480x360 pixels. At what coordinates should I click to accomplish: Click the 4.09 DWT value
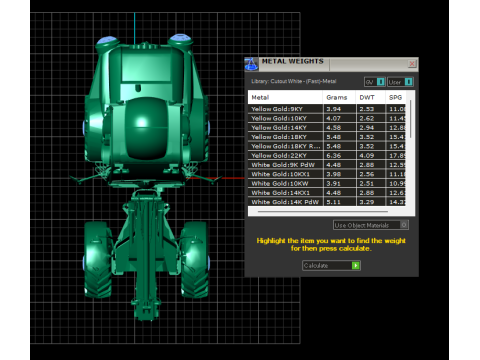tap(367, 156)
